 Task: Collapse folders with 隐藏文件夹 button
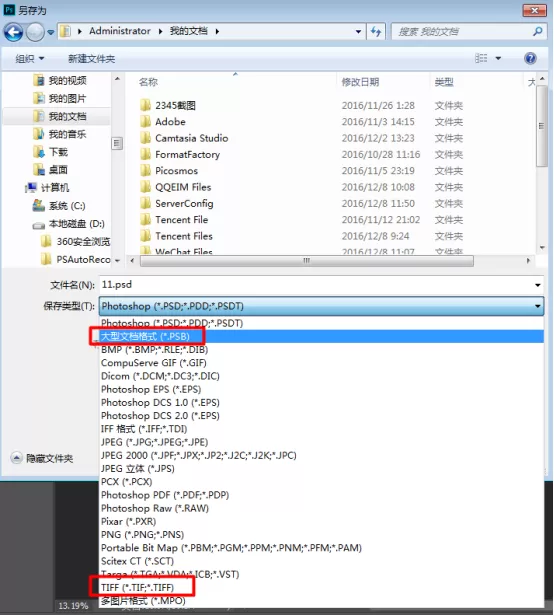42,458
